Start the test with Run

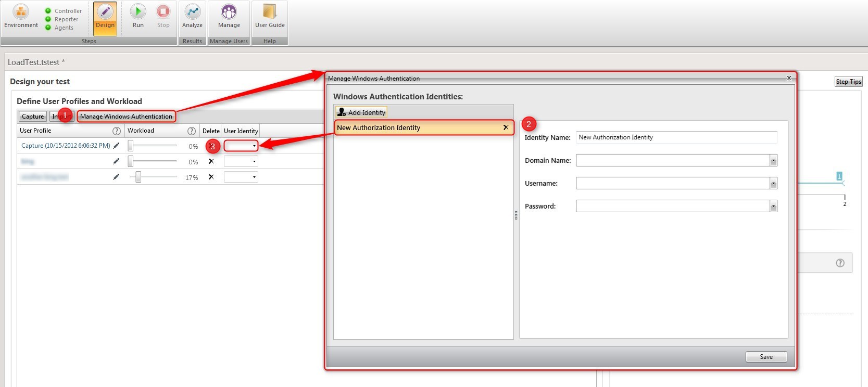[138, 17]
